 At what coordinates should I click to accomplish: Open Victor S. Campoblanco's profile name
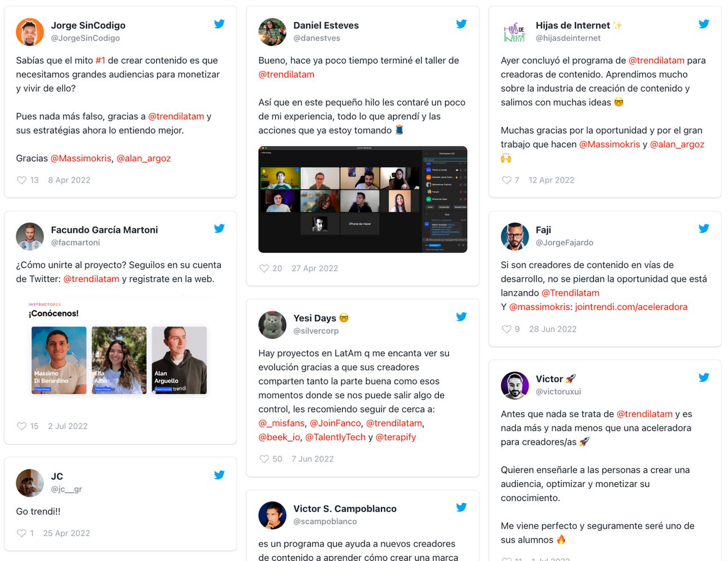pos(345,509)
